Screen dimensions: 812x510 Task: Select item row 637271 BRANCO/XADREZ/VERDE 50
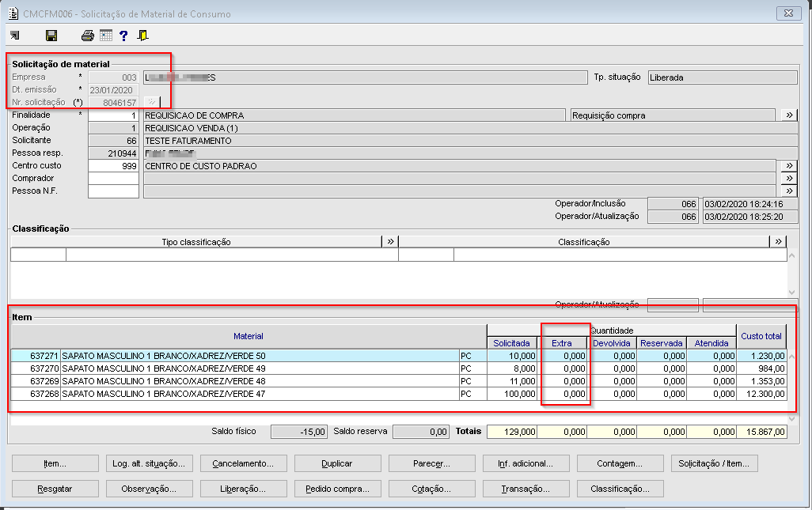pyautogui.click(x=399, y=356)
